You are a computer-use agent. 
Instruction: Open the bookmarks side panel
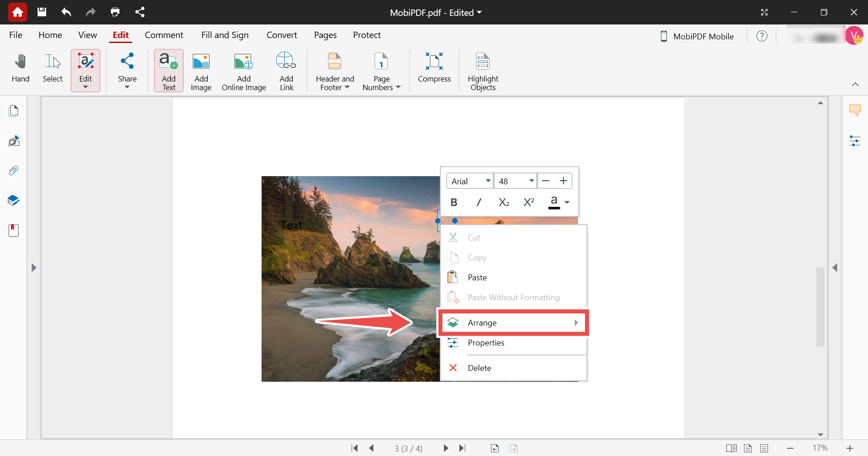[x=14, y=230]
